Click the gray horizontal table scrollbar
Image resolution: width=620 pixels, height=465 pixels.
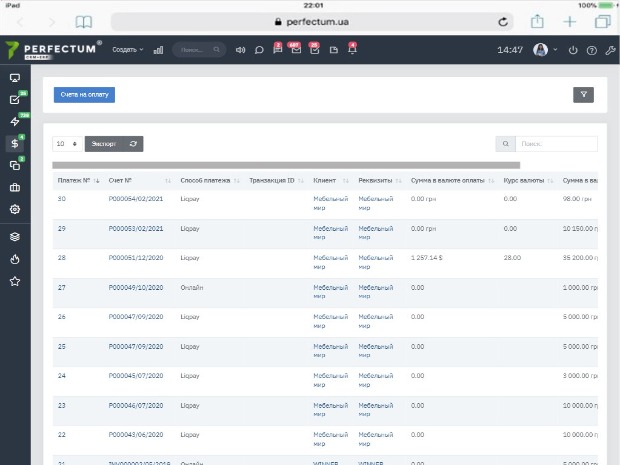[286, 165]
